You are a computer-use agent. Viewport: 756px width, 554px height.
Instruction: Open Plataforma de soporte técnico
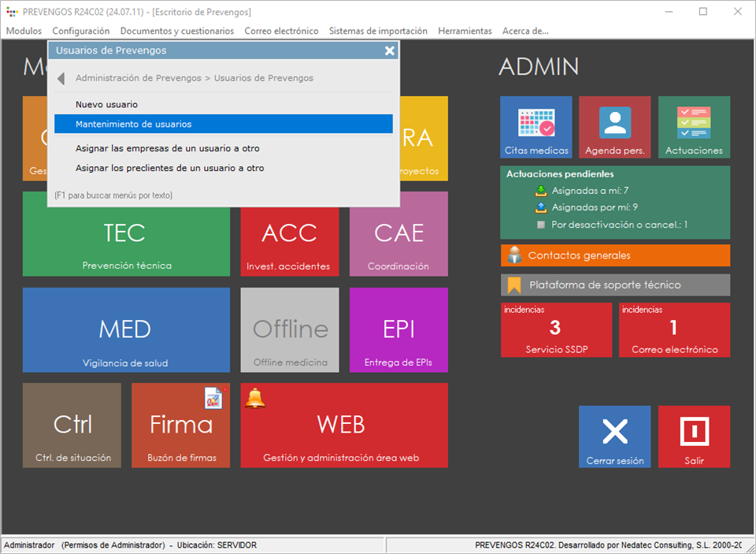coord(615,284)
